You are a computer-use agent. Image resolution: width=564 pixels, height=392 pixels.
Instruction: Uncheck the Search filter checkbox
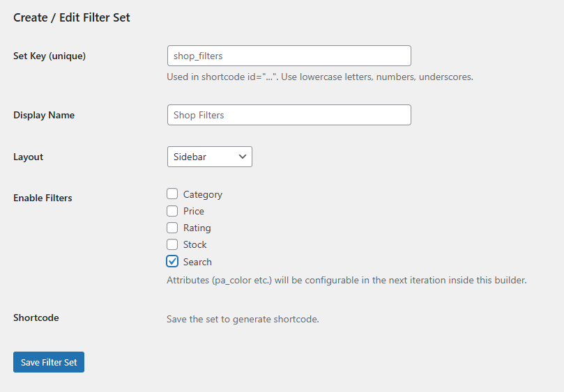tap(172, 262)
